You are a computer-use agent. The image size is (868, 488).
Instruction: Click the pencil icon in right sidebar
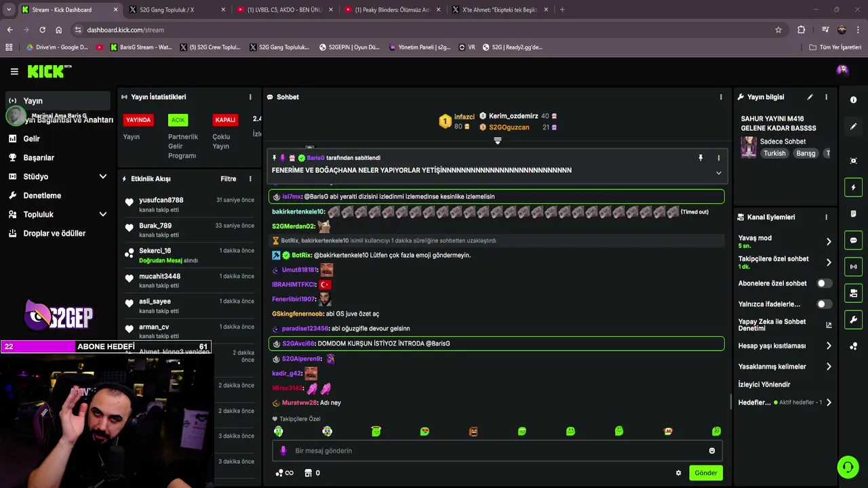click(x=853, y=127)
